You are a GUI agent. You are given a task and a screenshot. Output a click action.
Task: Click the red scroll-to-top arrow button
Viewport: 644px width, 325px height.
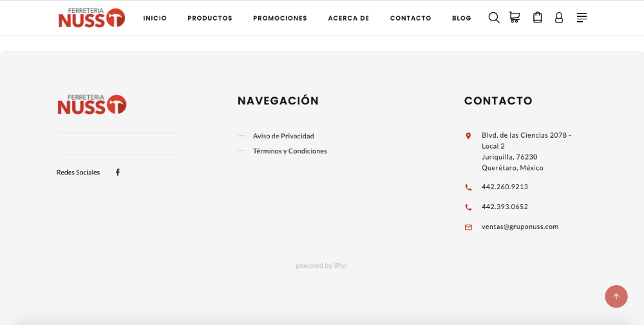click(616, 296)
